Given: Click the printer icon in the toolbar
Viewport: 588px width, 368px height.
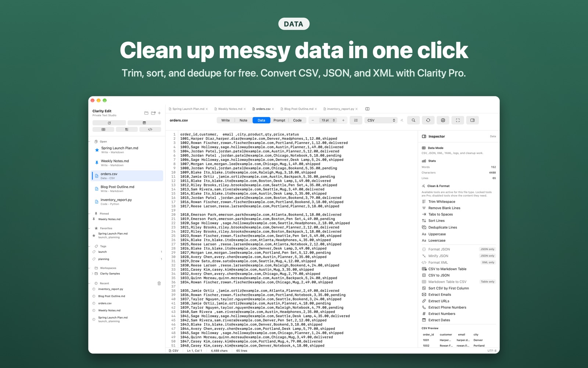Looking at the screenshot, I should (443, 120).
